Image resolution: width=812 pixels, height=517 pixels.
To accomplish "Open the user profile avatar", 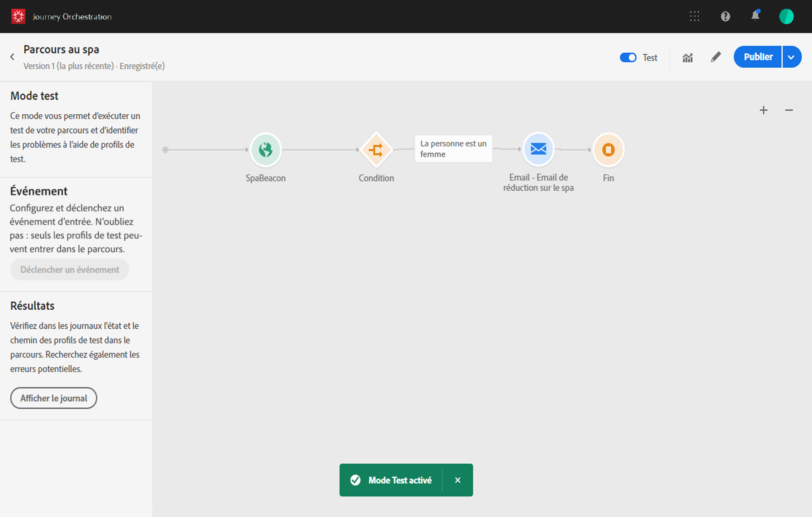I will 786,16.
